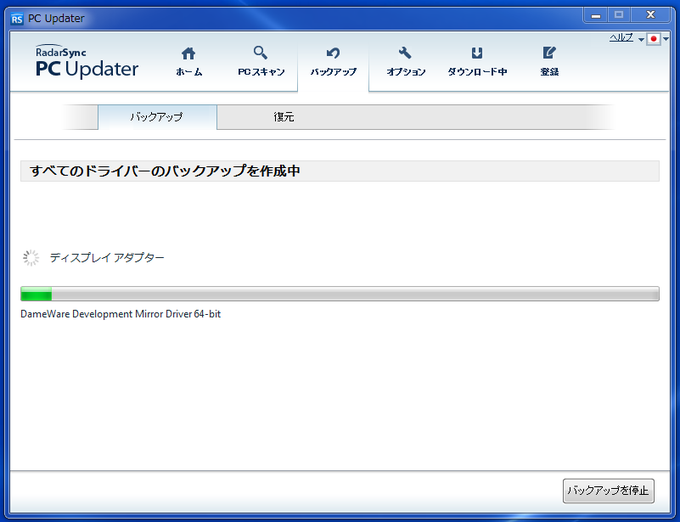Stop backup with バックアップを停止 button
Viewport: 680px width, 522px height.
click(608, 491)
